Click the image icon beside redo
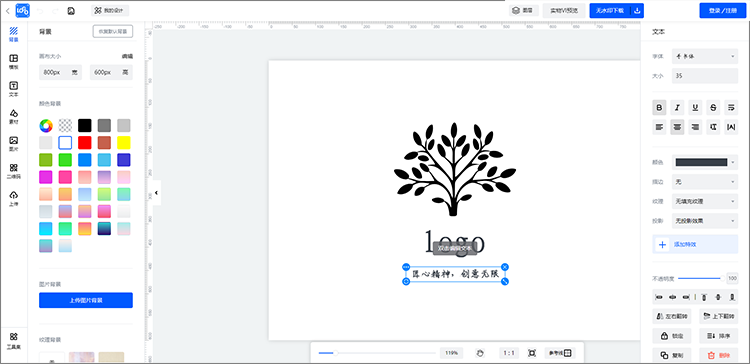 click(x=71, y=11)
